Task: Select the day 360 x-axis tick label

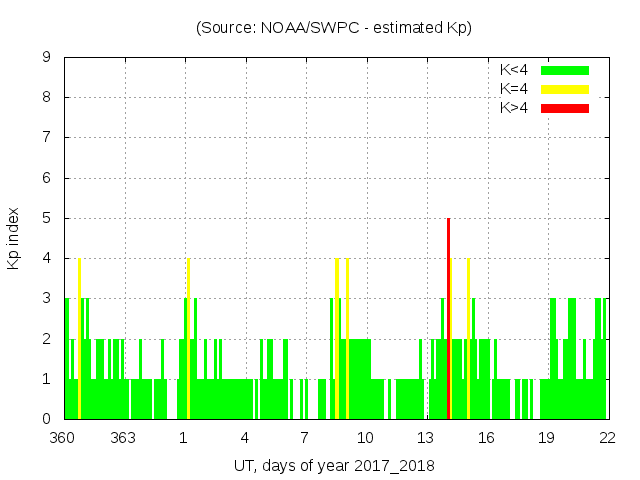Action: coord(63,438)
